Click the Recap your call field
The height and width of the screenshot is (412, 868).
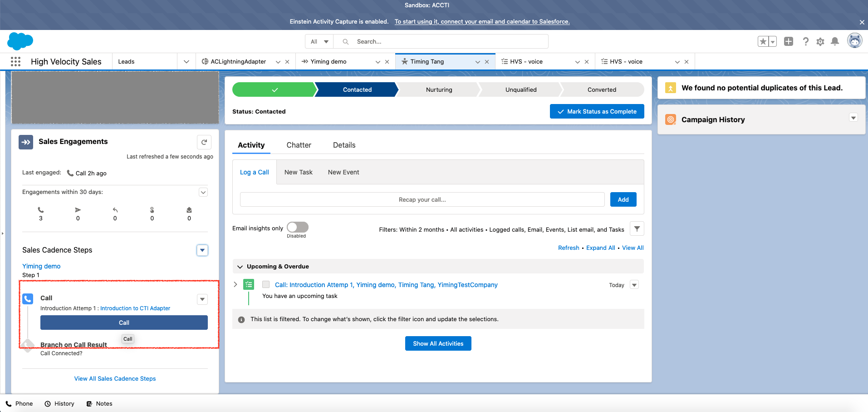coord(422,199)
